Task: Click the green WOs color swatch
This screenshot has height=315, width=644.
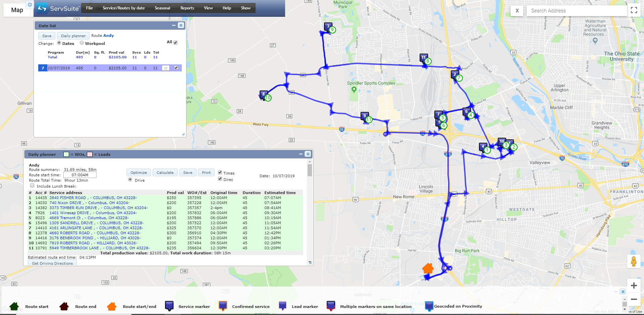Action: 66,154
